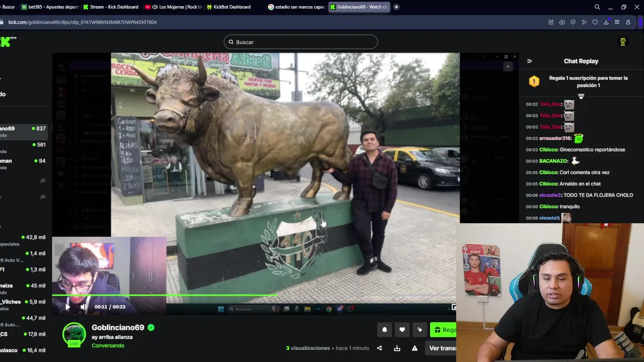Open the Conversando category link
This screenshot has width=644, height=362.
[x=108, y=345]
